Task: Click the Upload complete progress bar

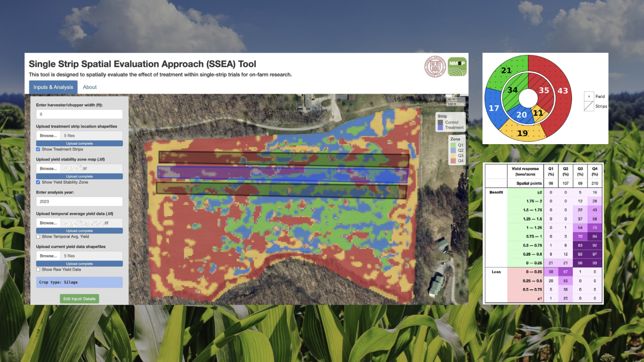Action: 79,143
